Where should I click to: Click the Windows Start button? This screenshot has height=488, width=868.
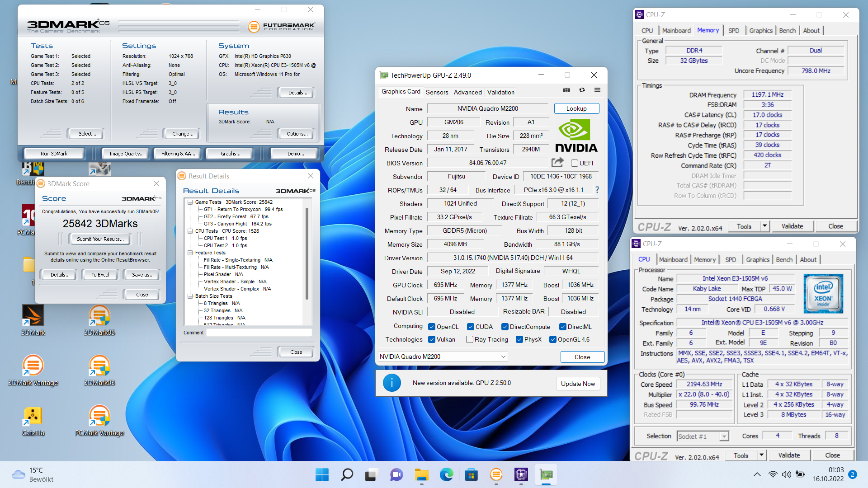coord(322,474)
